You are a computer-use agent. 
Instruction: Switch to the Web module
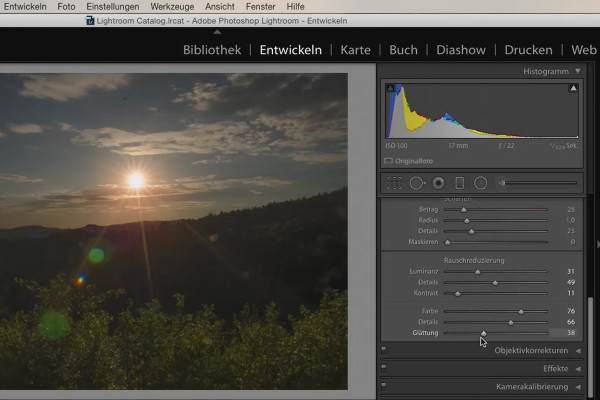(x=584, y=50)
